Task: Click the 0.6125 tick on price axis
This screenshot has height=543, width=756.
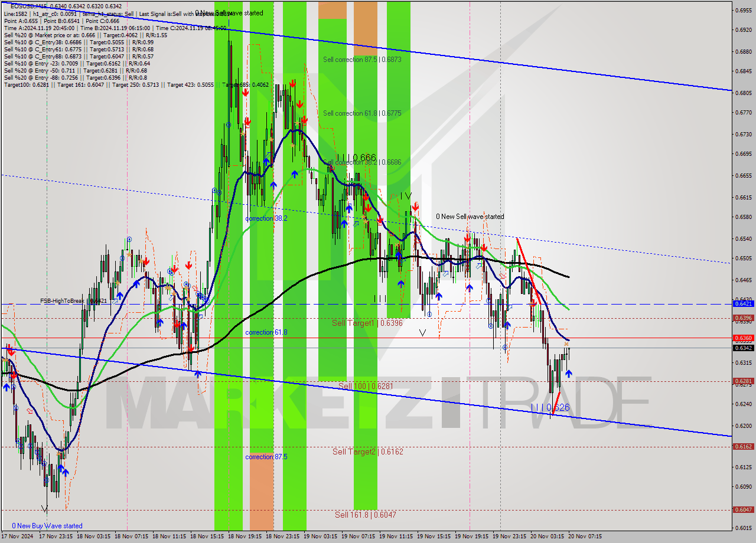Action: coord(743,467)
